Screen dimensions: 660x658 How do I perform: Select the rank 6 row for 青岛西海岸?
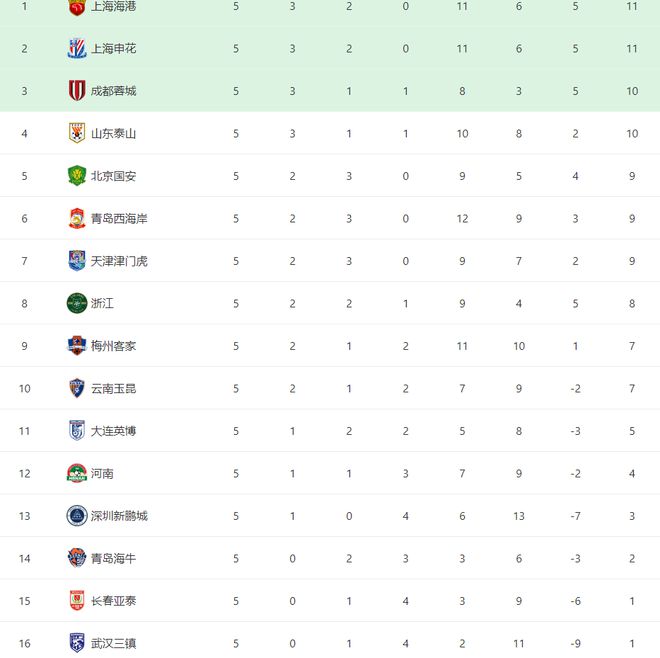pos(330,218)
